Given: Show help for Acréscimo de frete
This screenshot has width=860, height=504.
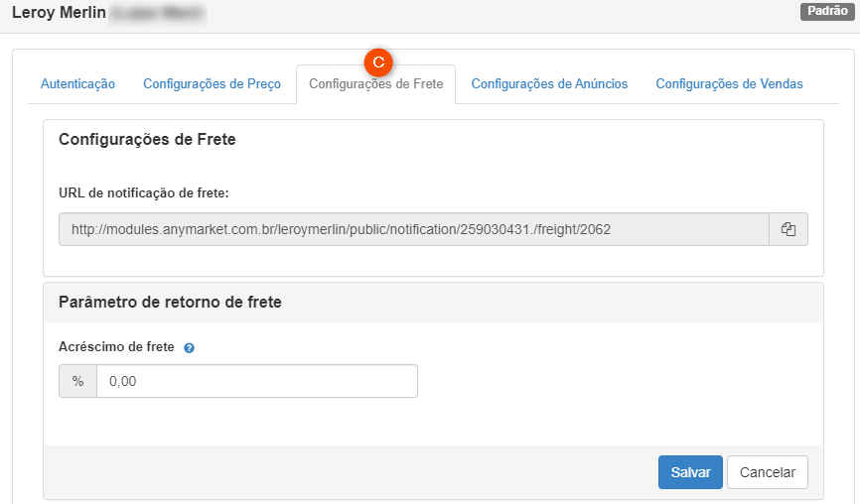Looking at the screenshot, I should 190,348.
